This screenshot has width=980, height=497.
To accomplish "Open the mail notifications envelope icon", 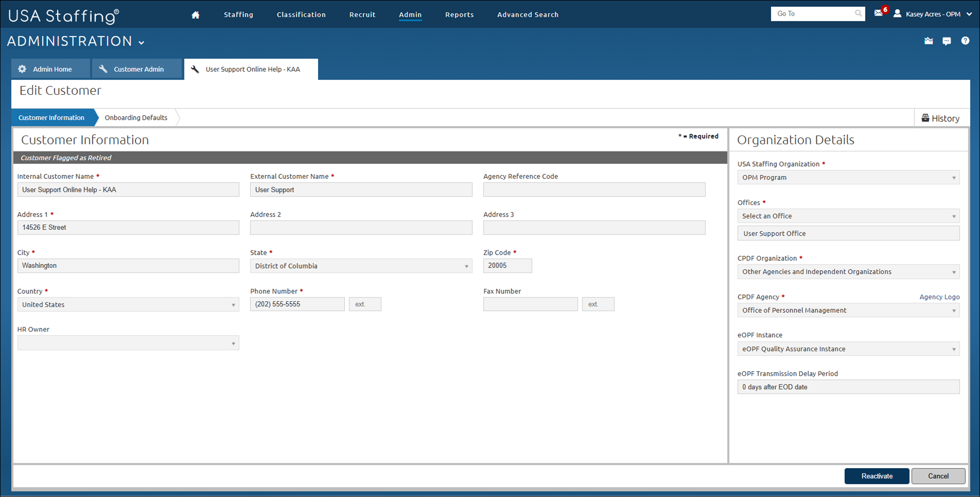I will tap(878, 13).
